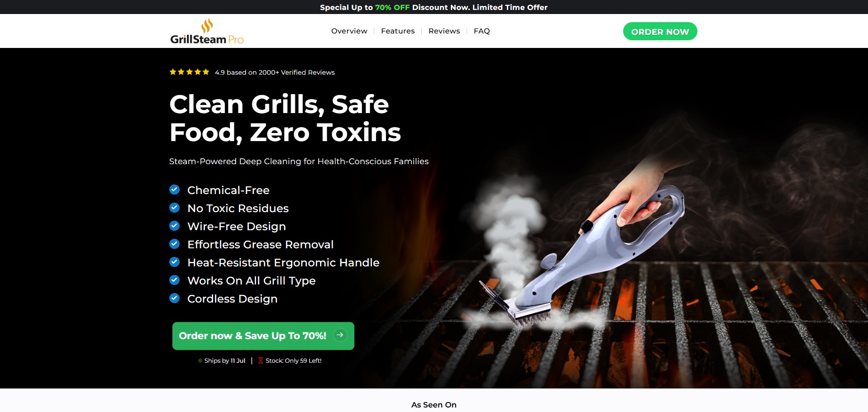Click the blue checkmark beside Cordless Design

pos(174,298)
